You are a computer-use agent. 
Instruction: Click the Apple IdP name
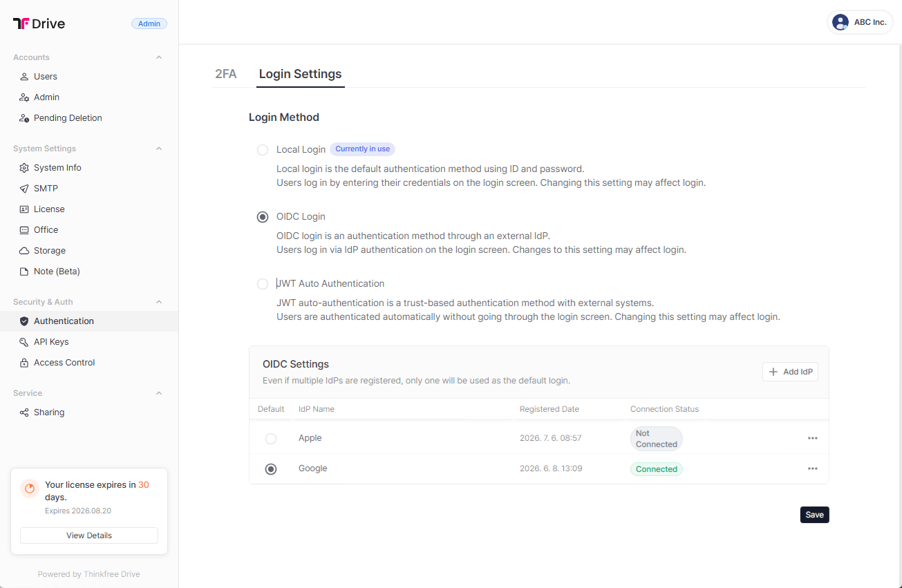tap(310, 438)
